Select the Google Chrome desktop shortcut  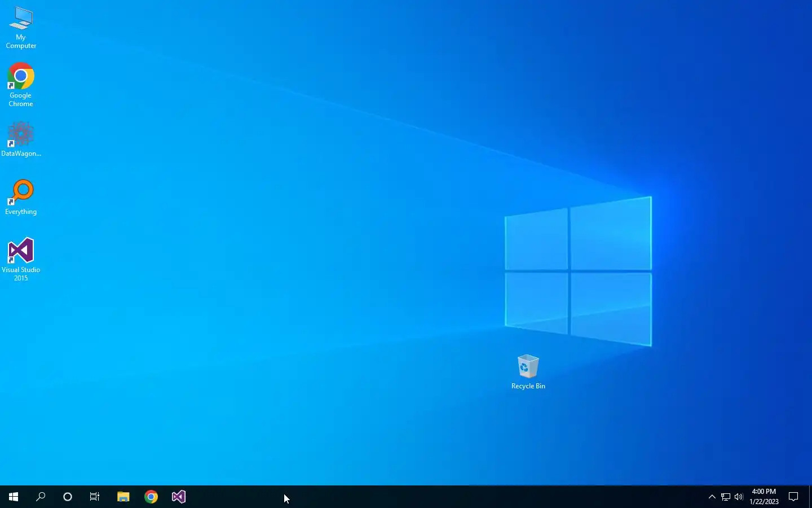[21, 85]
